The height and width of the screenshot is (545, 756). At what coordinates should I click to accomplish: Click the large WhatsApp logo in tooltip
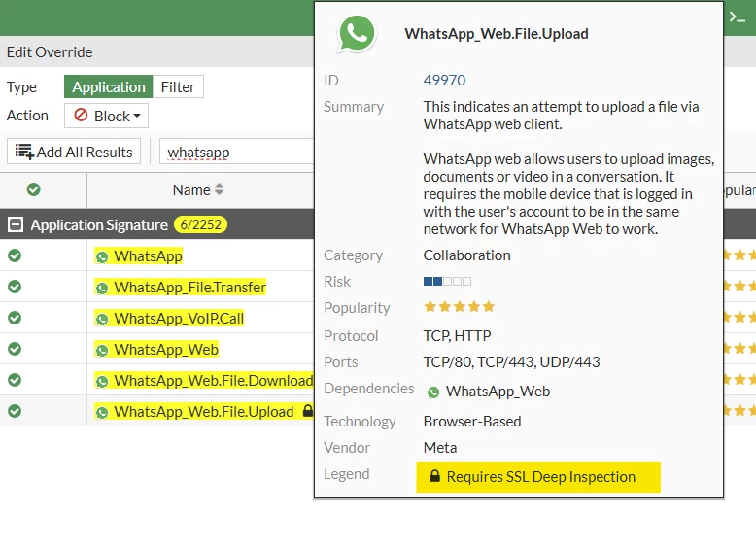[x=357, y=34]
